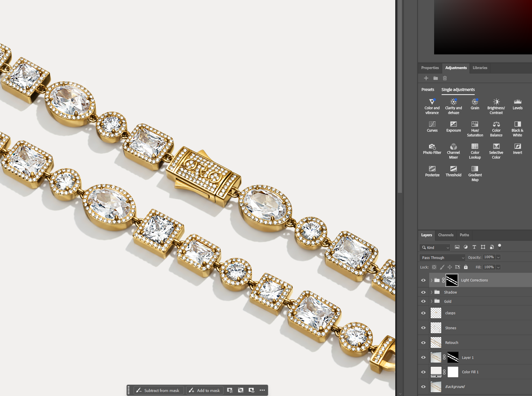
Task: Hide the Background layer
Action: click(423, 387)
